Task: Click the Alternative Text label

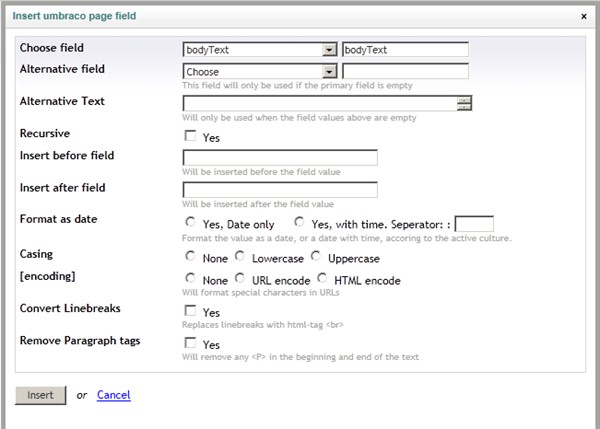Action: pos(62,101)
